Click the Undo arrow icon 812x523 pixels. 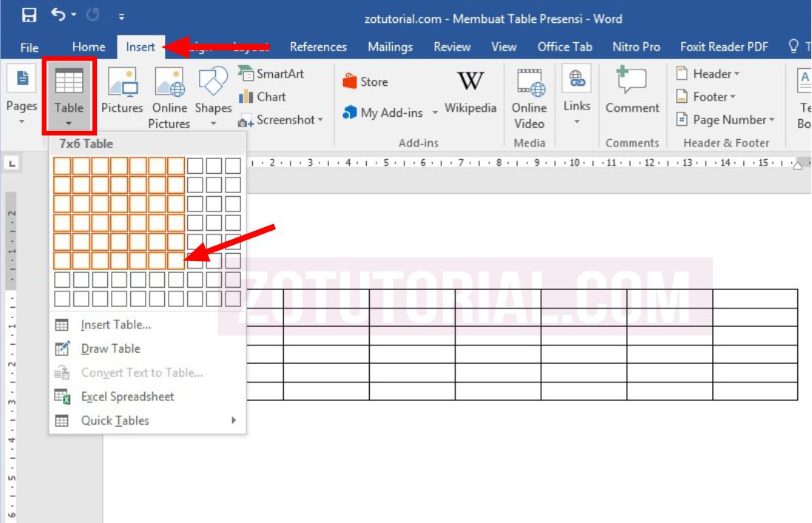[x=58, y=15]
